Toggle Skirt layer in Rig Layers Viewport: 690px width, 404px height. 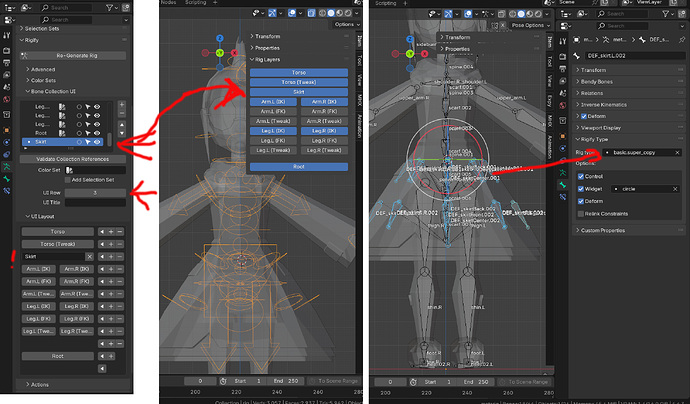pyautogui.click(x=299, y=92)
